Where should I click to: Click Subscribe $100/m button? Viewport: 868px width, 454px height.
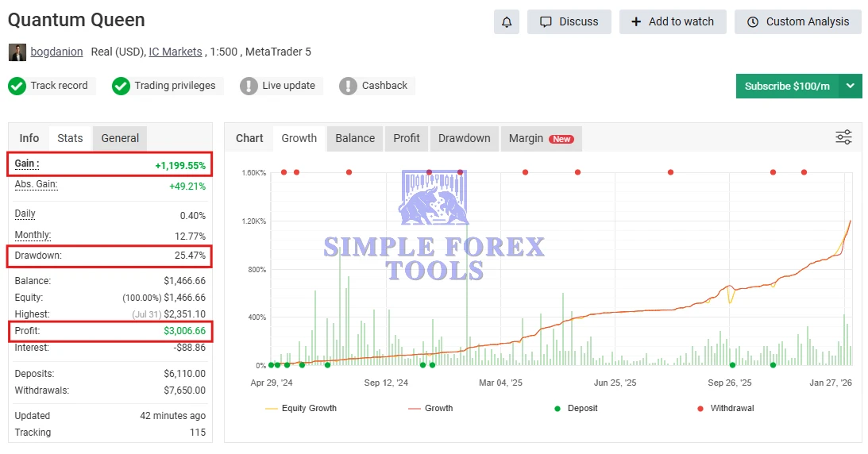point(787,86)
